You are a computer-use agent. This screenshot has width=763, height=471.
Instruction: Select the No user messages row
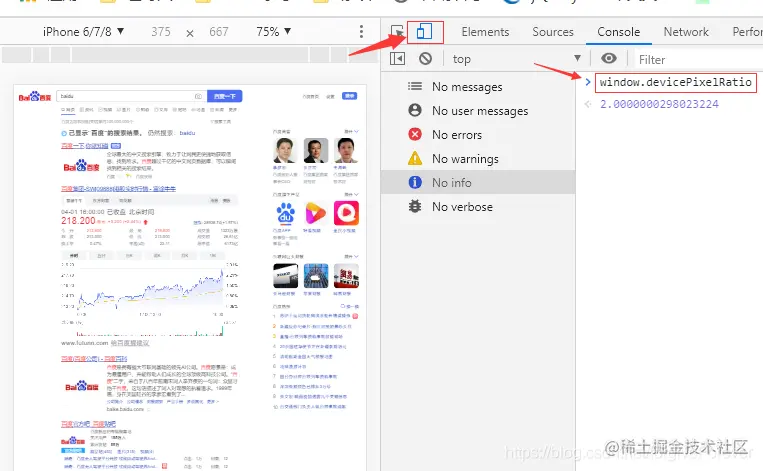478,111
